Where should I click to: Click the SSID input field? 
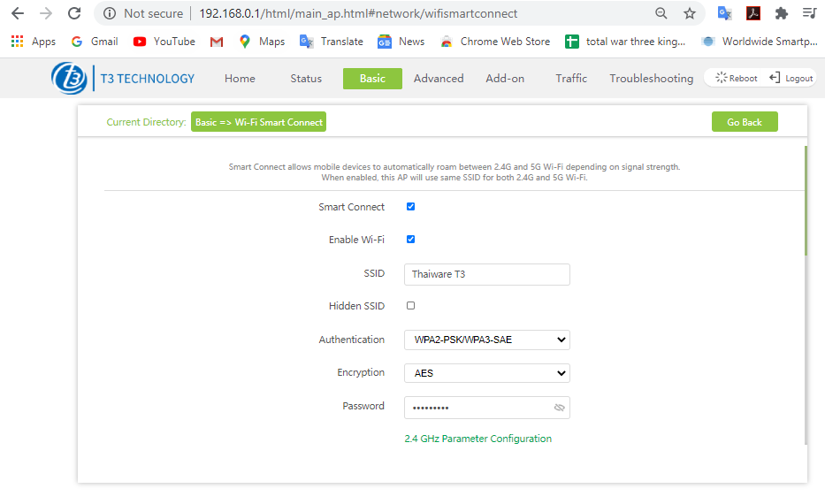pos(486,274)
